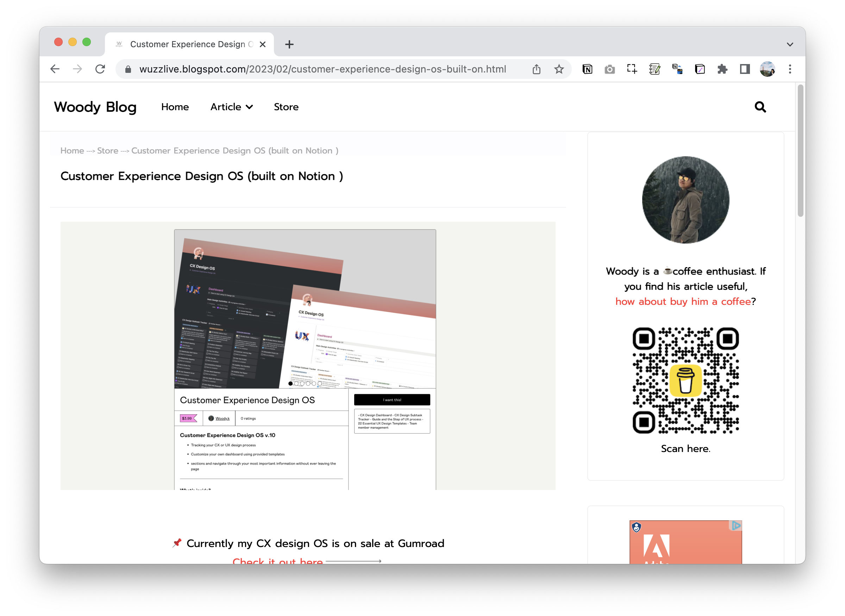The width and height of the screenshot is (845, 616).
Task: Expand the tab search chevron
Action: [x=790, y=44]
